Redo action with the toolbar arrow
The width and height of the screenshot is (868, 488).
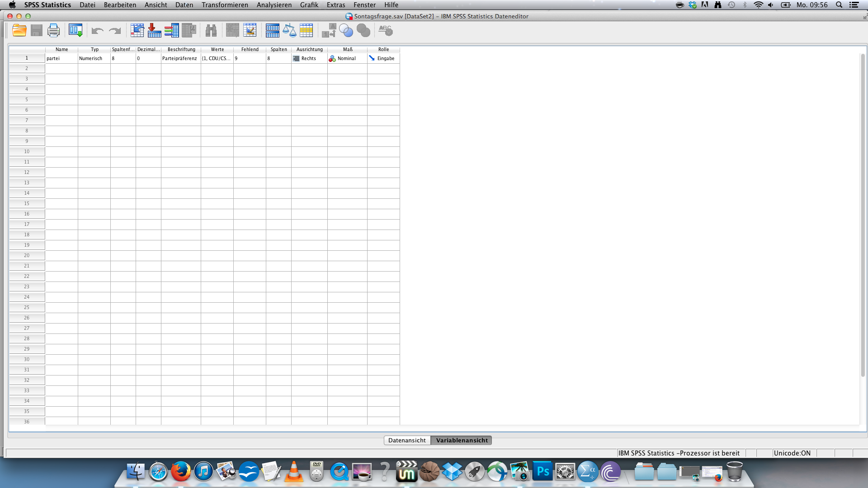point(115,31)
